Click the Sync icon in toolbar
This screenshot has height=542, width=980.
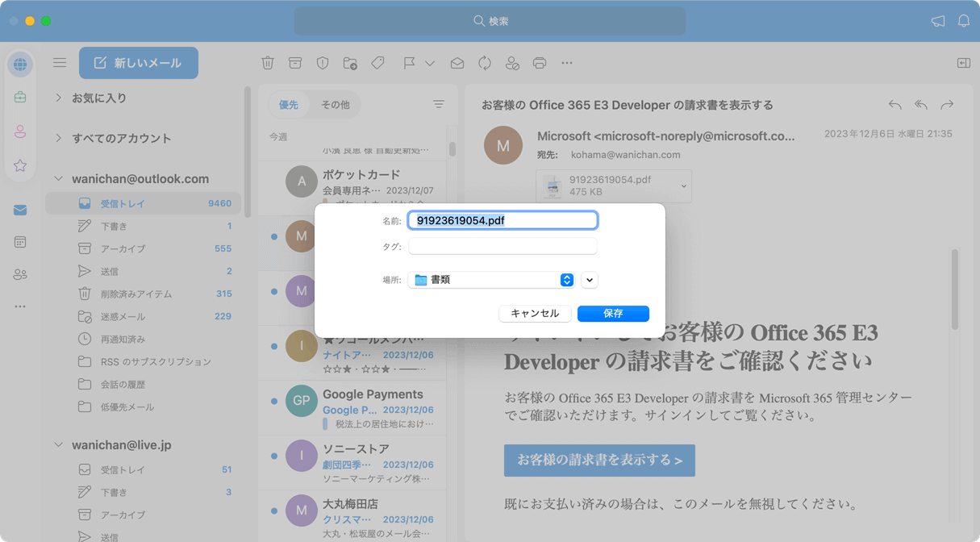coord(485,63)
